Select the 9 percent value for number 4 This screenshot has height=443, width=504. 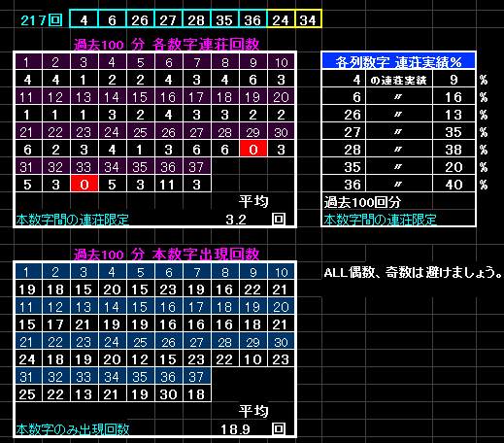tap(454, 80)
